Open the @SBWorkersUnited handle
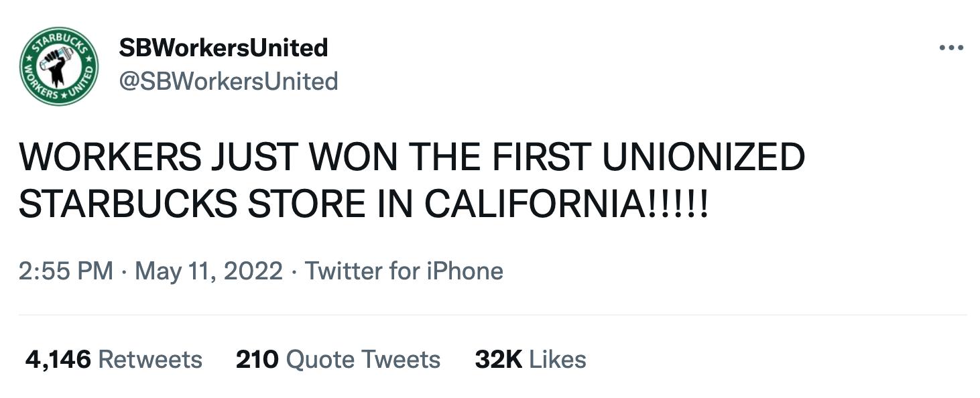This screenshot has height=398, width=980. point(228,81)
